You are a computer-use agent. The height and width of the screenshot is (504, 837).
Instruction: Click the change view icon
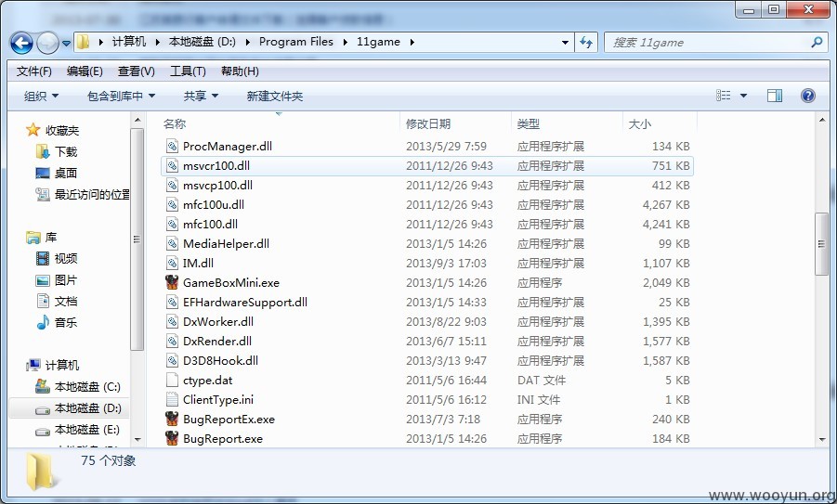coord(724,96)
